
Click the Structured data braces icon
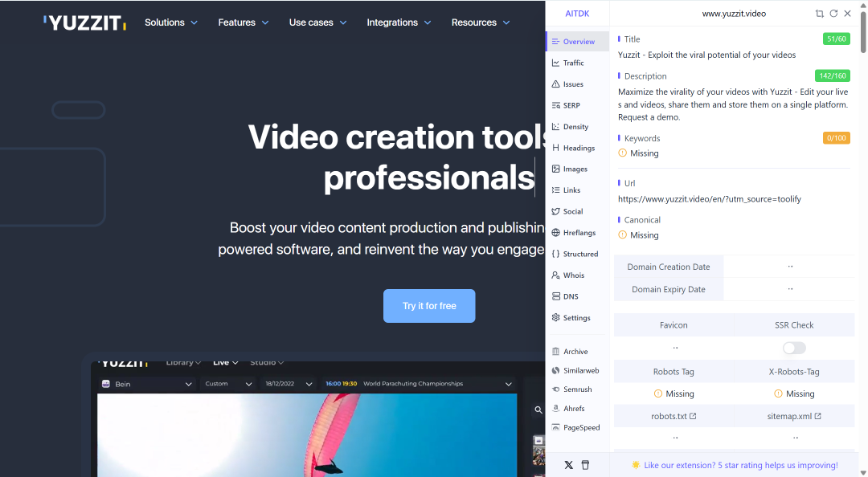tap(556, 254)
